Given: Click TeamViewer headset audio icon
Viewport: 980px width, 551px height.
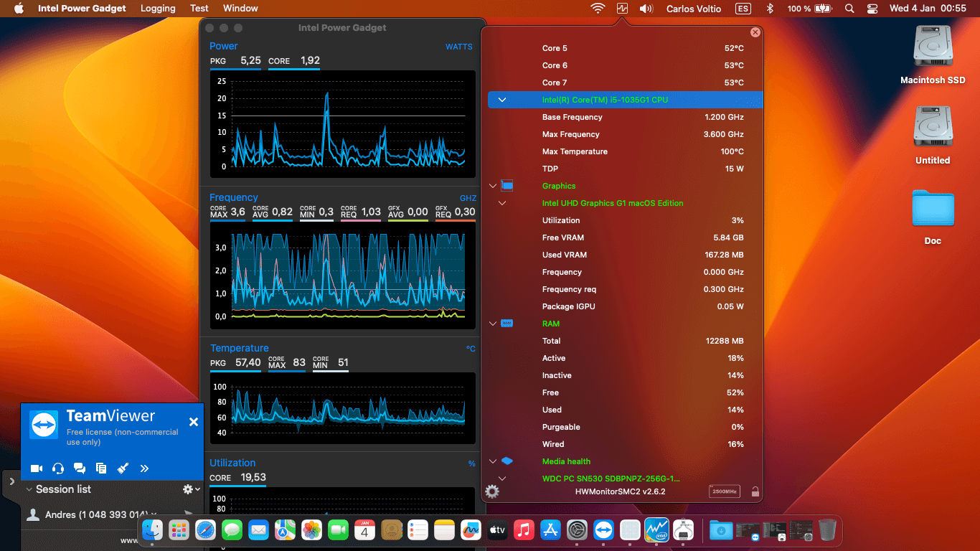Looking at the screenshot, I should tap(58, 468).
